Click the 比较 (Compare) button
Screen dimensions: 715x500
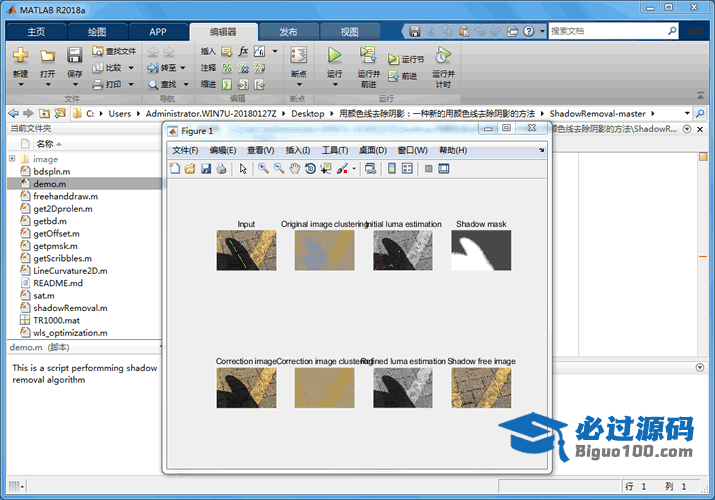[108, 68]
